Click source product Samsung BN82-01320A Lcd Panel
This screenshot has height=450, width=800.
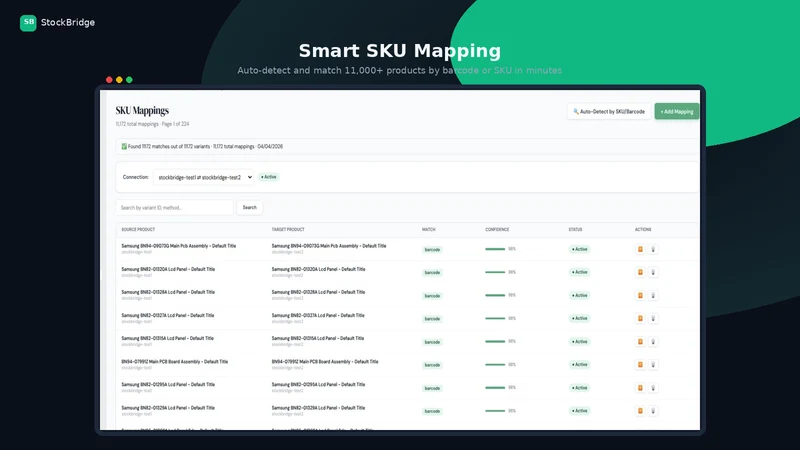click(168, 269)
